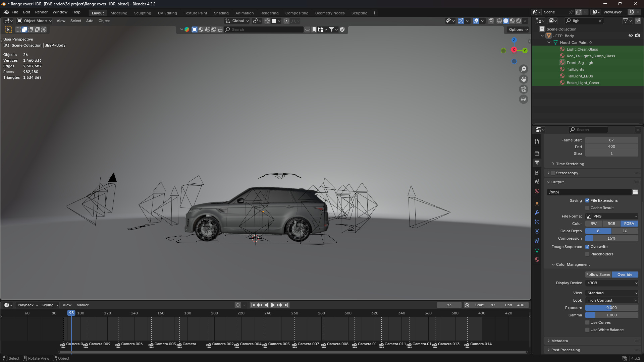Open the Output properties tab
The height and width of the screenshot is (362, 644).
[537, 163]
